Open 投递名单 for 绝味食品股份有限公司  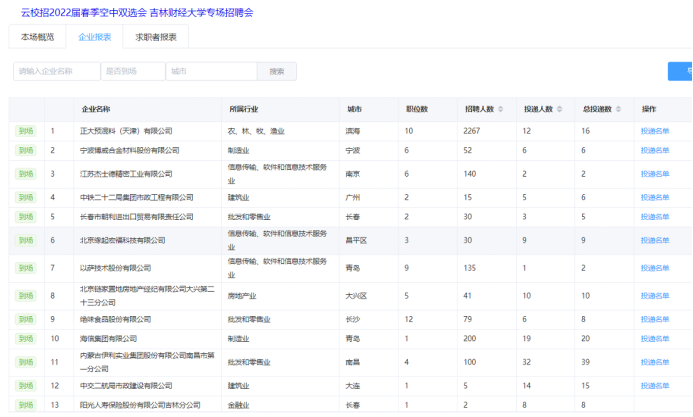[x=655, y=319]
